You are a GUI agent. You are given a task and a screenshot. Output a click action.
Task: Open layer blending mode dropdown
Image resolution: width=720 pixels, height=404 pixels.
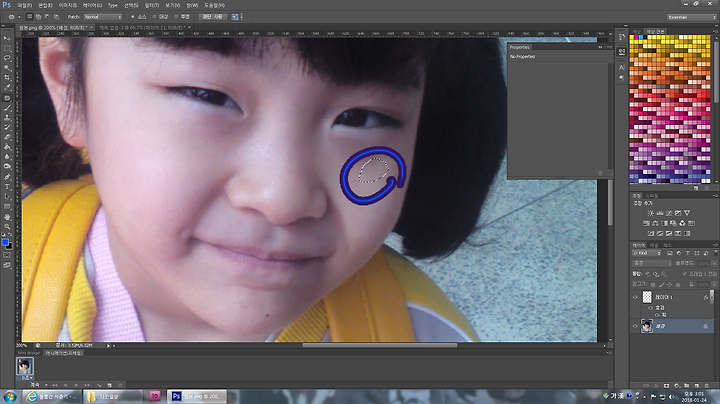652,264
